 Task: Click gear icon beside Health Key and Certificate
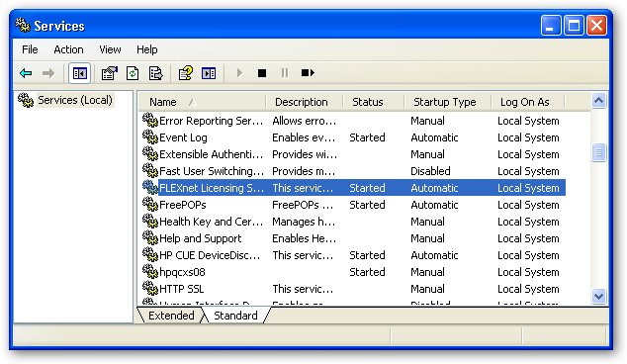150,222
